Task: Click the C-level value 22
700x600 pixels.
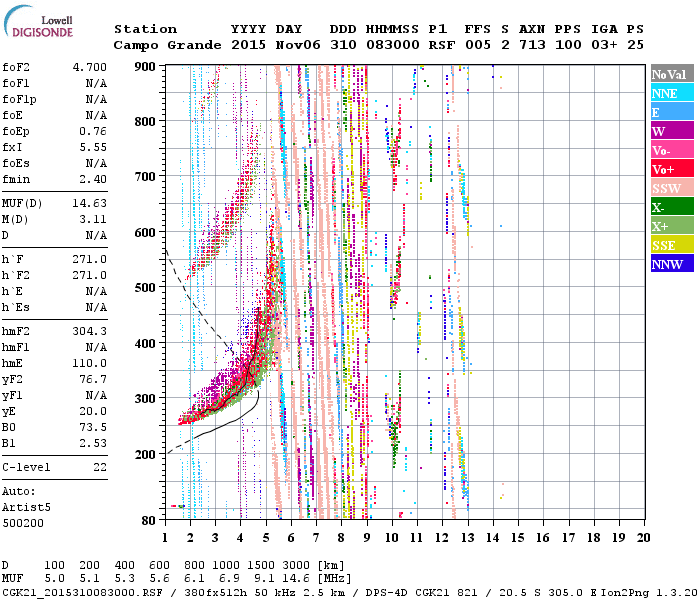Action: (100, 467)
